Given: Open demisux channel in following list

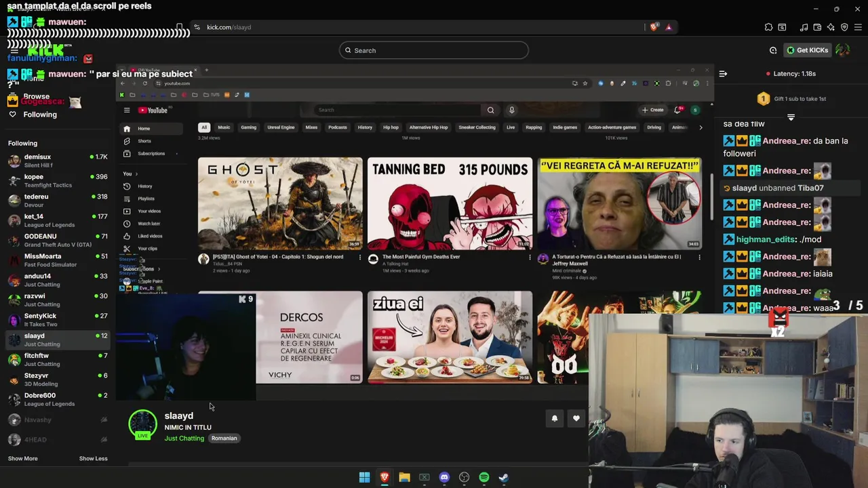Looking at the screenshot, I should click(x=58, y=161).
